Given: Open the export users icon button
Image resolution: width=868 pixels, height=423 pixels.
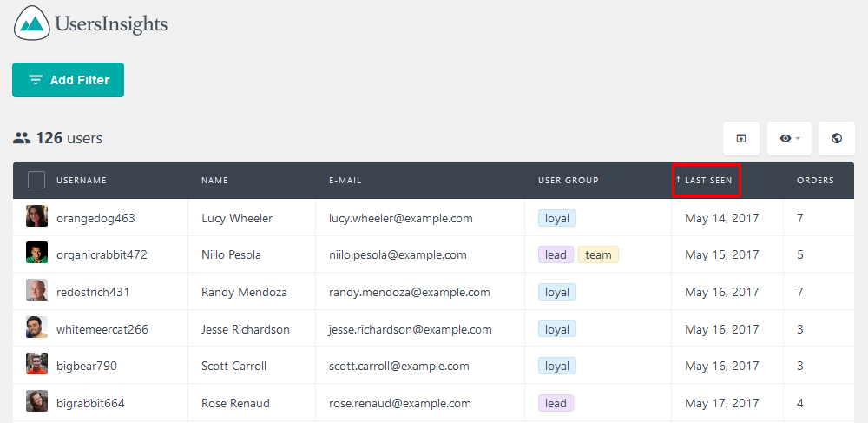Looking at the screenshot, I should [x=741, y=138].
